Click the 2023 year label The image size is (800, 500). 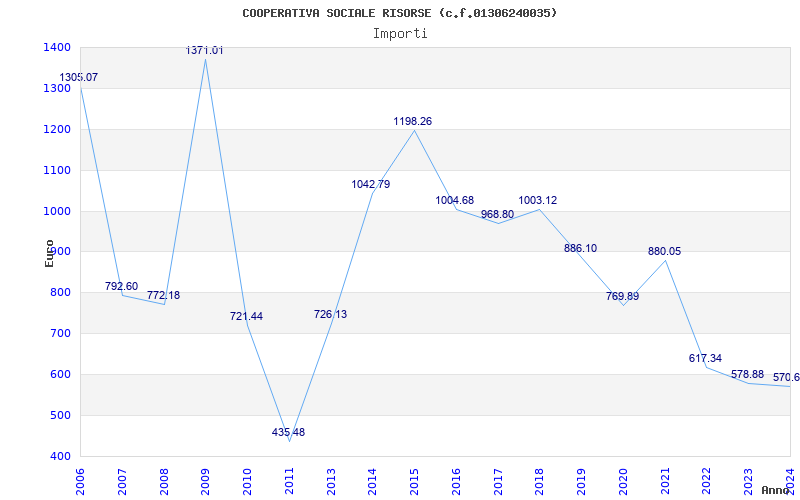[749, 482]
